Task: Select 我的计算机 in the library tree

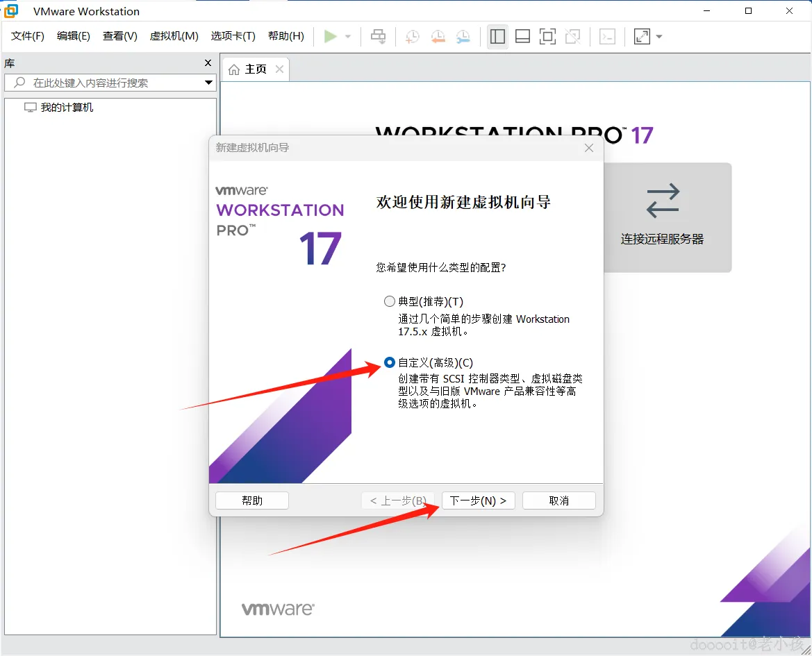Action: point(67,107)
